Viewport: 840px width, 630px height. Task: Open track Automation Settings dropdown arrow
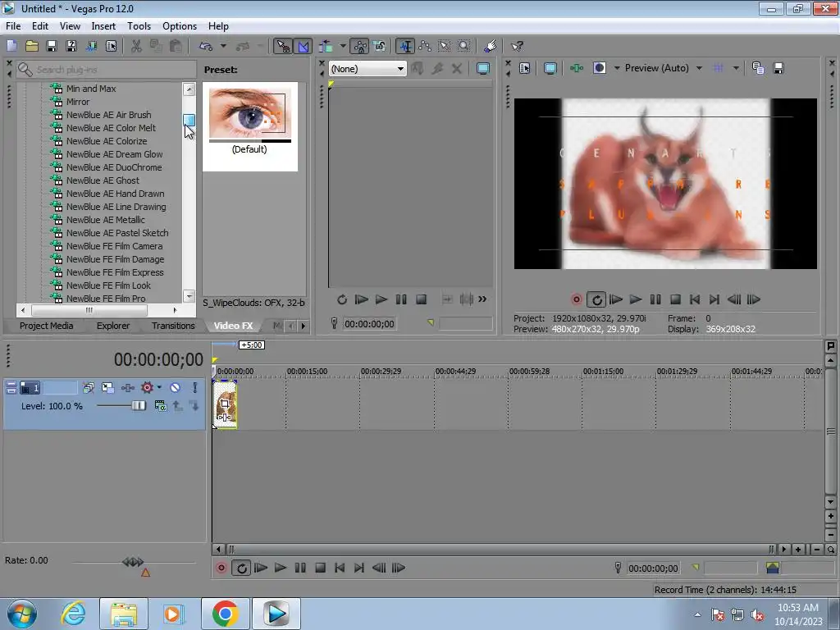click(x=160, y=387)
